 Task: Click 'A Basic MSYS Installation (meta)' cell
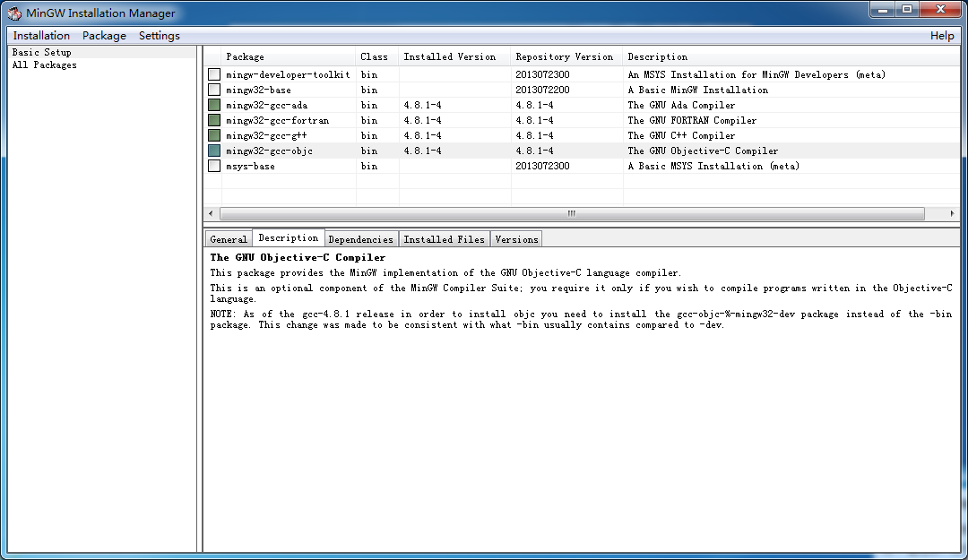713,166
